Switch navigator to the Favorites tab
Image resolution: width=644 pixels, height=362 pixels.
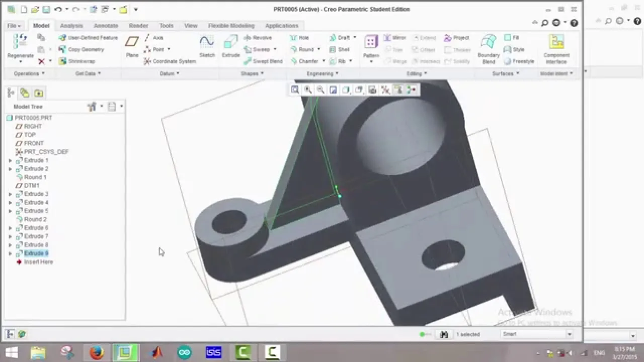(x=39, y=93)
